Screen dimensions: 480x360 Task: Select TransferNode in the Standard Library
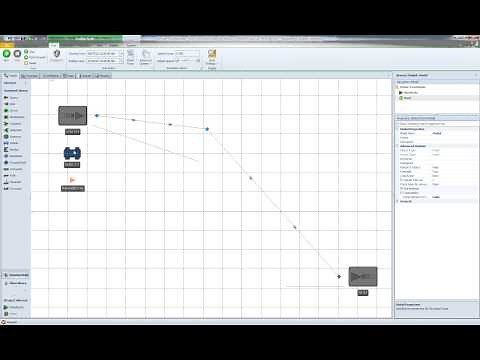(x=15, y=162)
